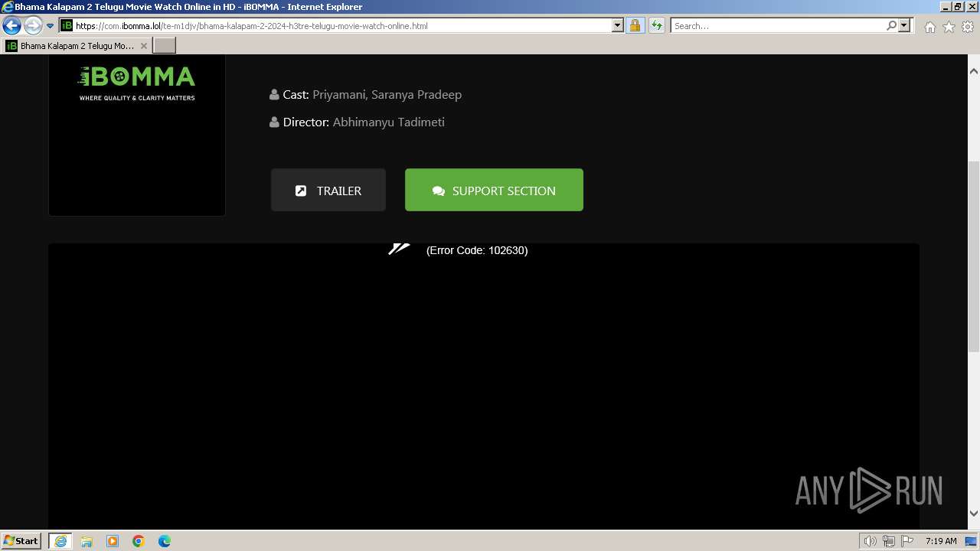The height and width of the screenshot is (551, 980).
Task: Select the Bhama Kalapam 2 Telugu Mo... tab
Action: [77, 46]
